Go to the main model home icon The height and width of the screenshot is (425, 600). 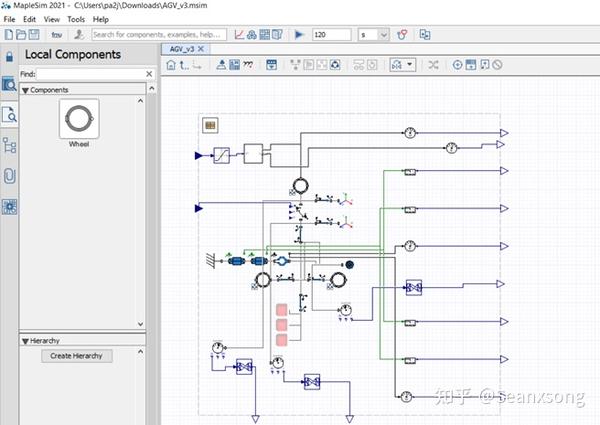point(171,65)
